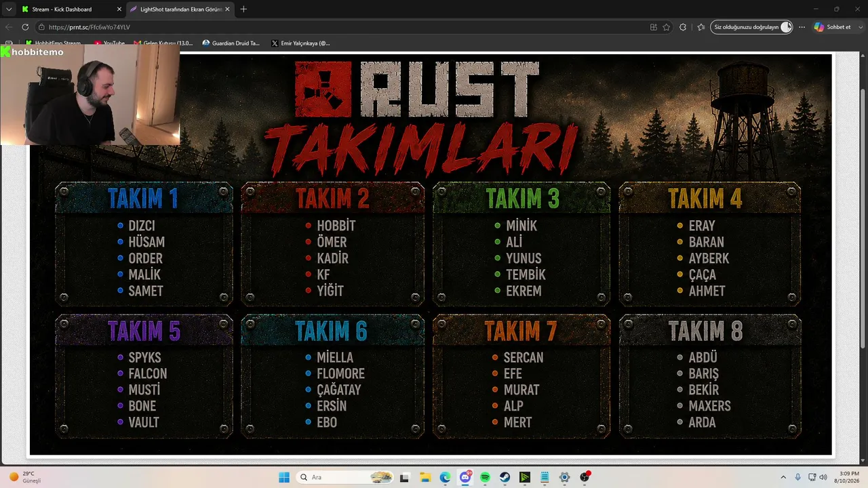Viewport: 868px width, 488px height.
Task: Add this page to favorites with star icon
Action: point(667,27)
